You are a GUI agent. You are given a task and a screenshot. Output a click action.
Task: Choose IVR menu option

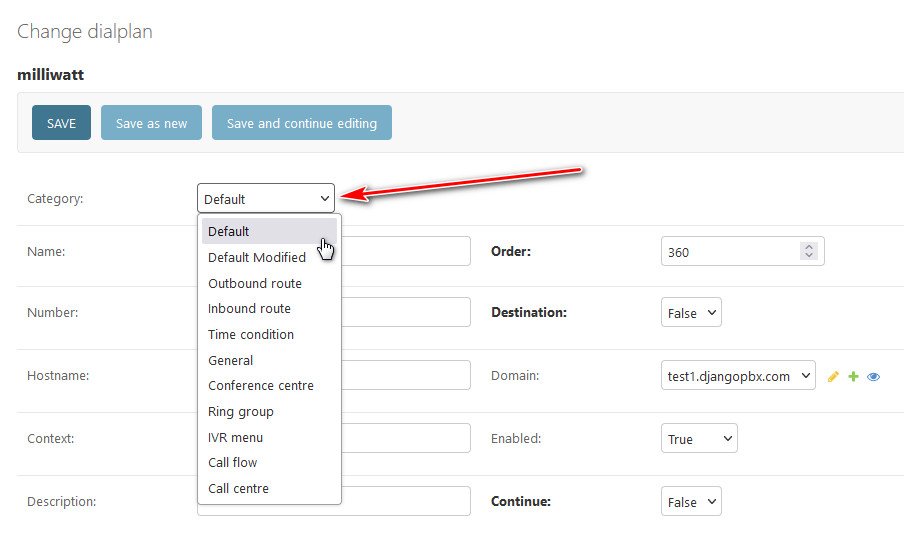pos(236,437)
